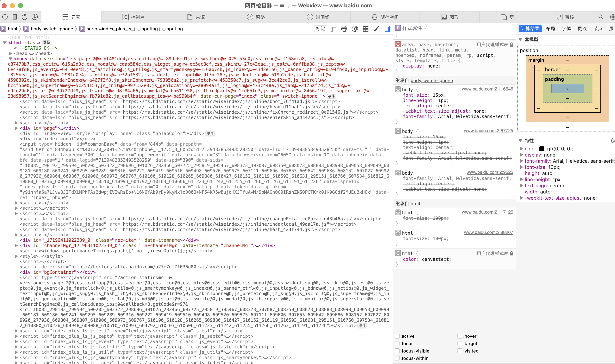Open source link www.baidu.com:2:87725
Viewport: 615px width, 364px height.
488,131
